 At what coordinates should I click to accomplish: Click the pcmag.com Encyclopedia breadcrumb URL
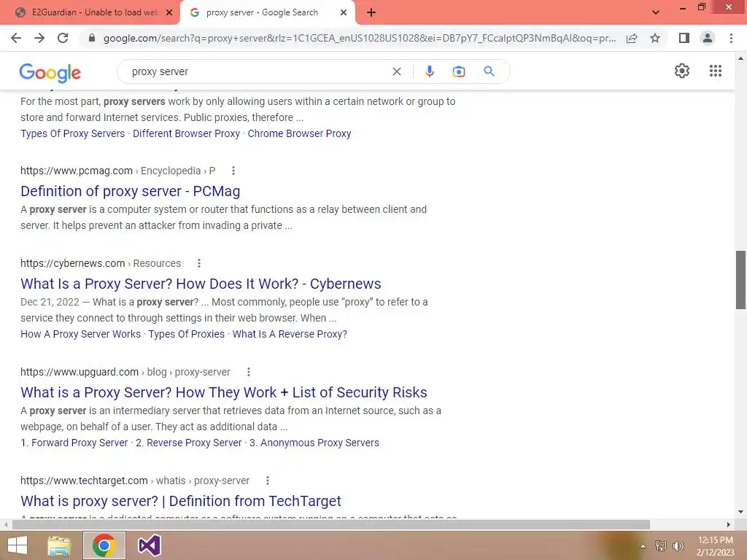(x=117, y=171)
